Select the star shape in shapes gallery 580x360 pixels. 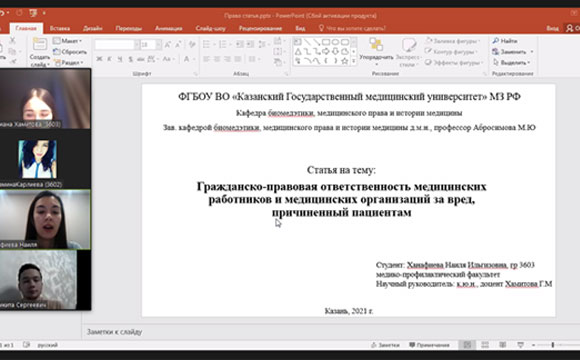(344, 61)
